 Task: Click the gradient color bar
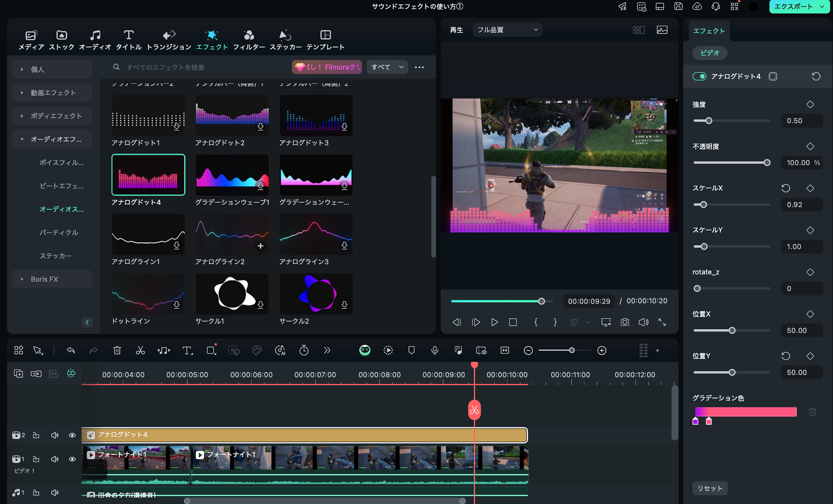746,412
